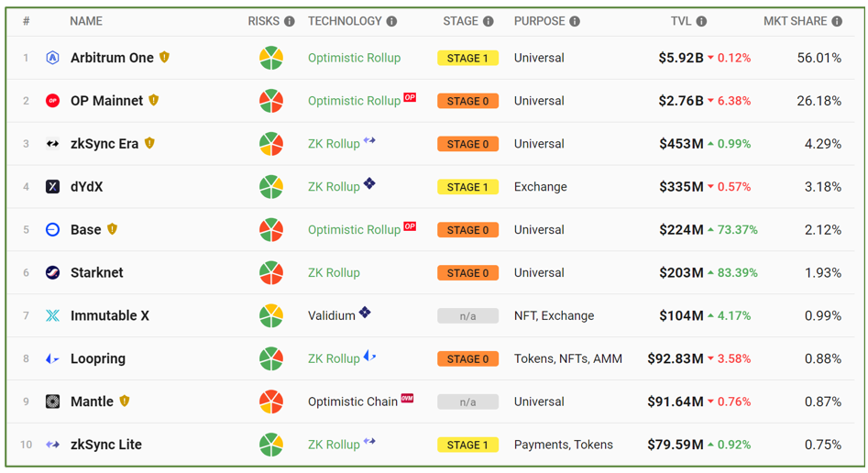
Task: Click the Exchange purpose for dYdX
Action: click(540, 187)
